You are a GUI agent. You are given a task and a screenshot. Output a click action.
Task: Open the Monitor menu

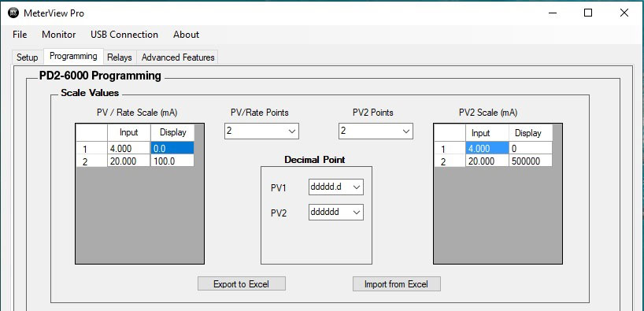tap(59, 35)
